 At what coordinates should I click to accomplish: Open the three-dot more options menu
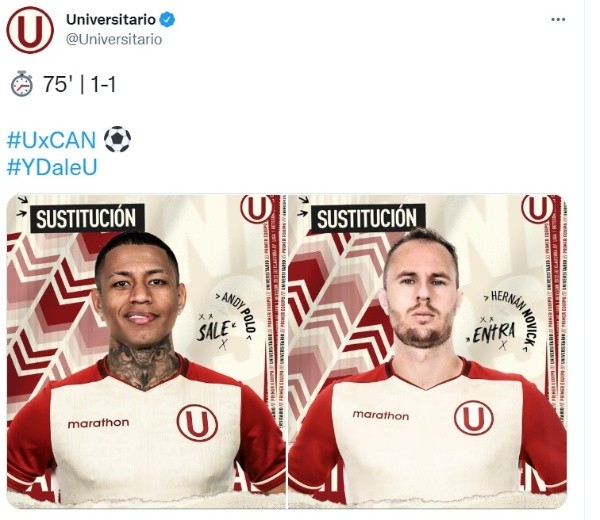[x=558, y=20]
